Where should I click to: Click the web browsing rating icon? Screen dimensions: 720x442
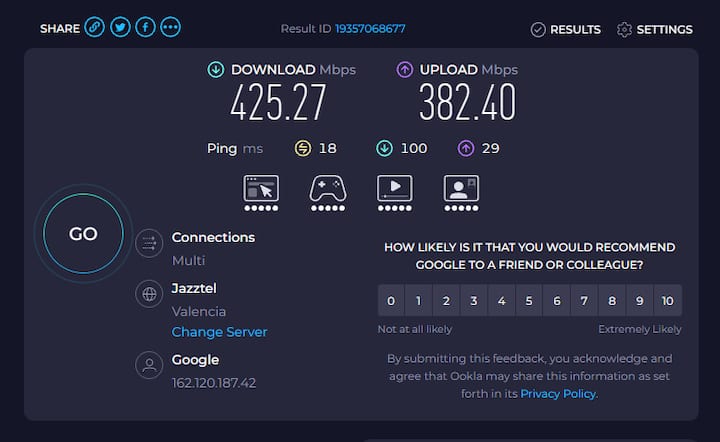261,193
